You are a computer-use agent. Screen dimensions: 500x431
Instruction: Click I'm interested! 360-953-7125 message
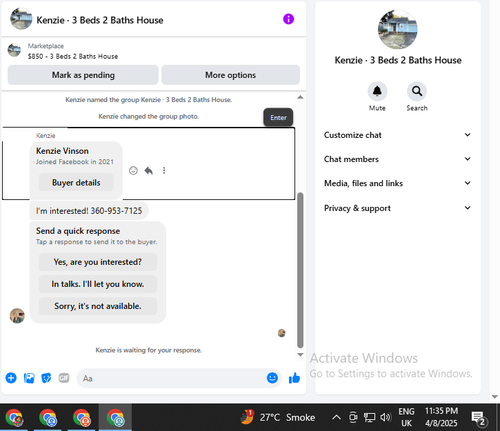tap(89, 211)
